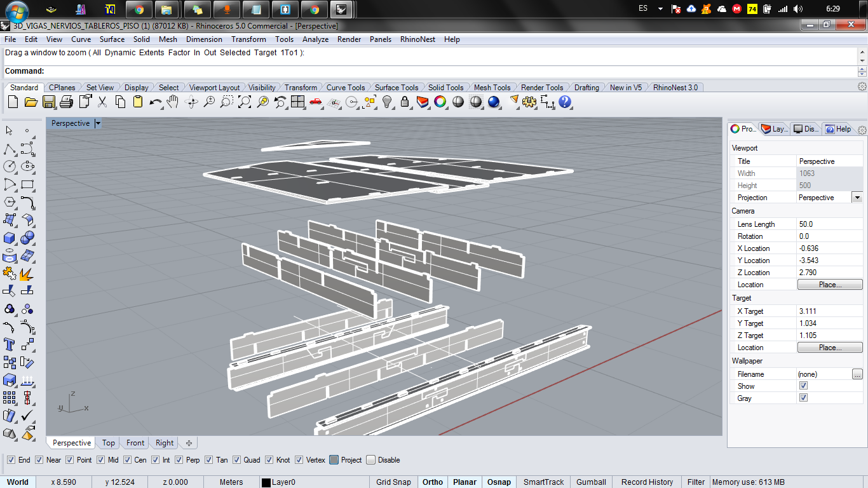Image resolution: width=868 pixels, height=488 pixels.
Task: Open the Perspective viewport title dropdown arrow
Action: [97, 123]
